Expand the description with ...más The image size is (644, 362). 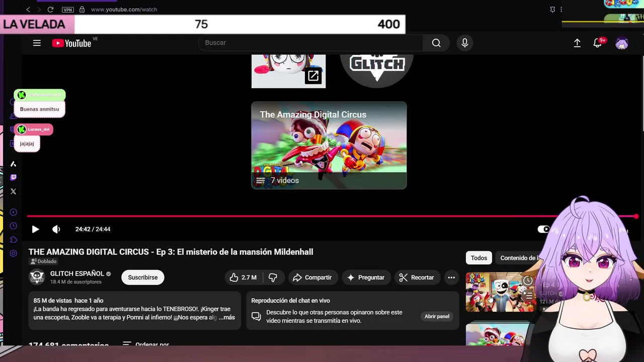pos(226,317)
